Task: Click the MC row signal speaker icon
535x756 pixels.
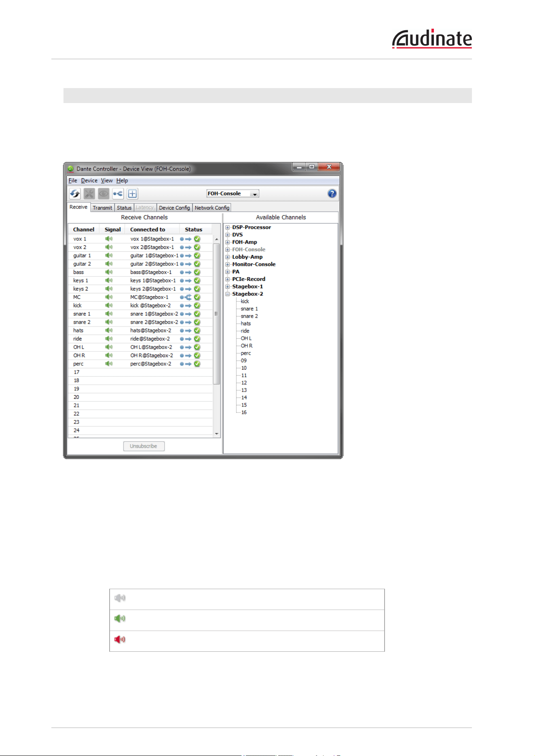Action: pyautogui.click(x=109, y=297)
